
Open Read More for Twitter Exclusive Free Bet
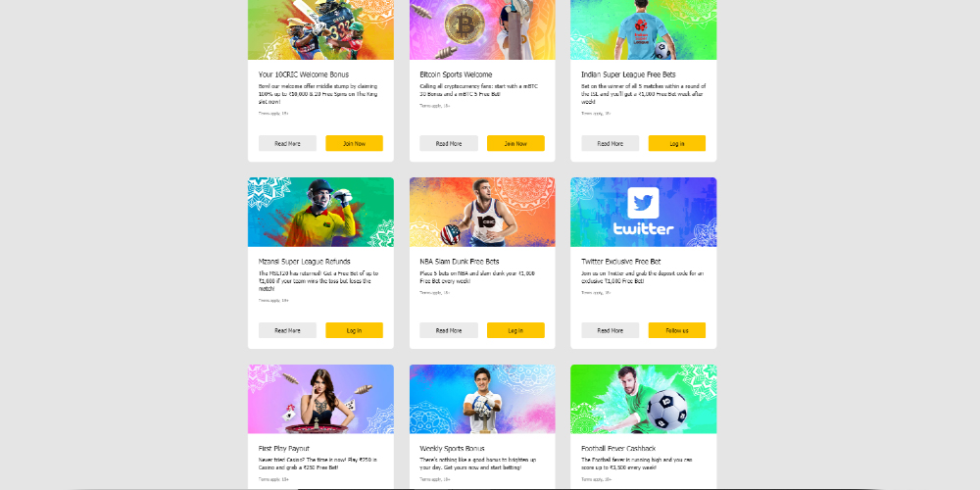tap(610, 330)
